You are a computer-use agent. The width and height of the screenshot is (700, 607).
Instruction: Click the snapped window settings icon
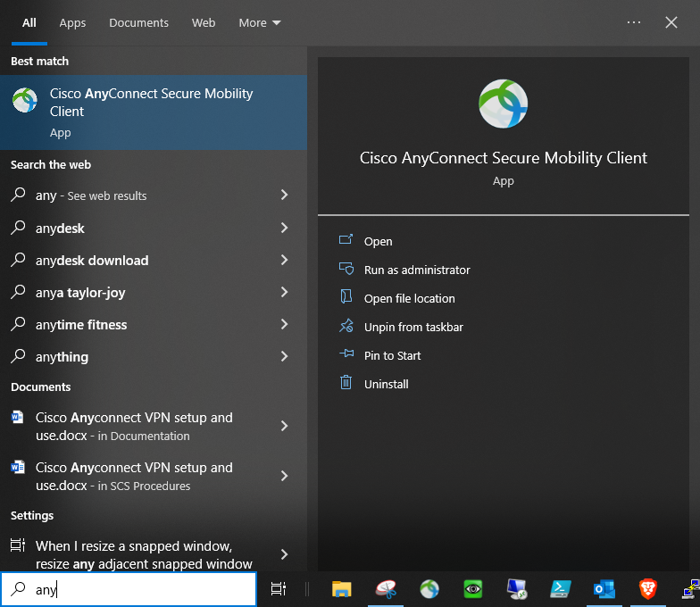click(x=18, y=545)
